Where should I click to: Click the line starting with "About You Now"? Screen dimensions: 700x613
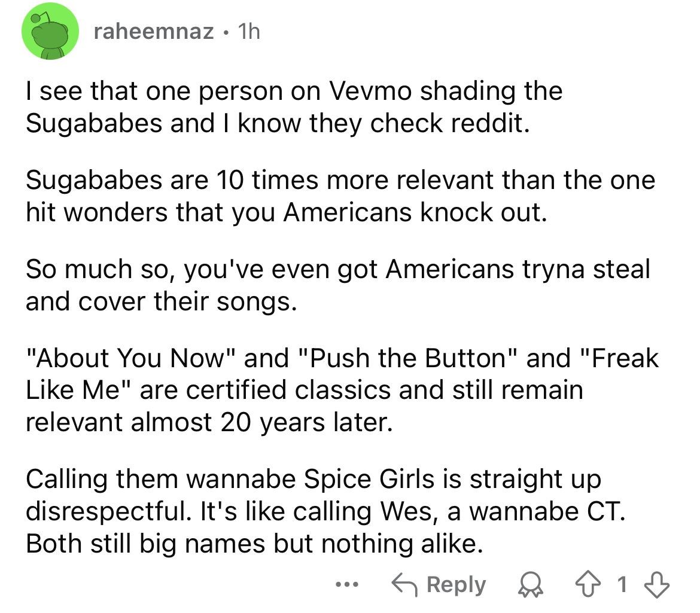click(x=342, y=358)
